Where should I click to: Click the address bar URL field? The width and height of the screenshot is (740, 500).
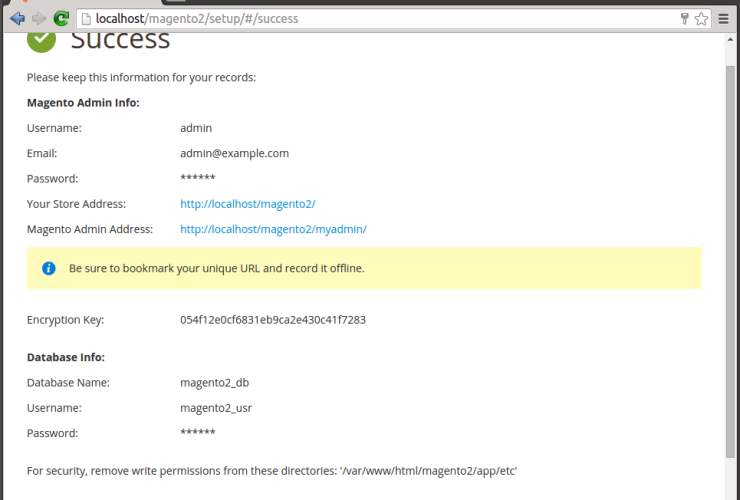point(380,18)
